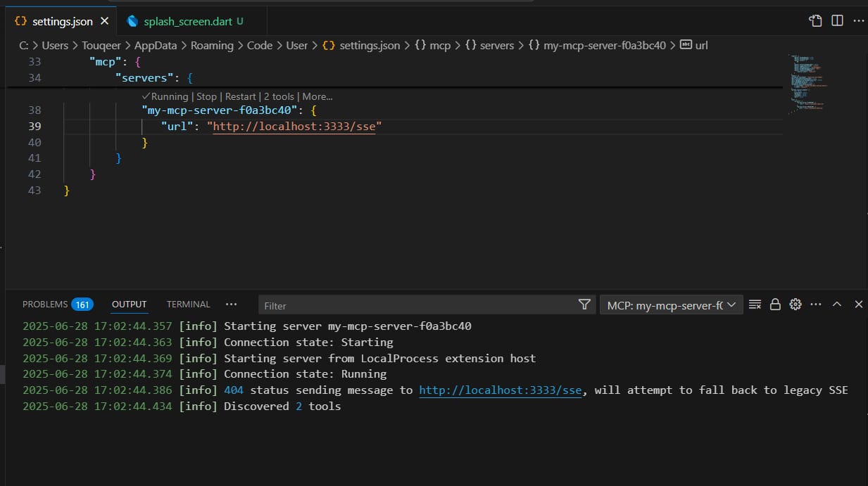Click Stop in the MCP server code lens
The image size is (868, 486).
pos(206,96)
